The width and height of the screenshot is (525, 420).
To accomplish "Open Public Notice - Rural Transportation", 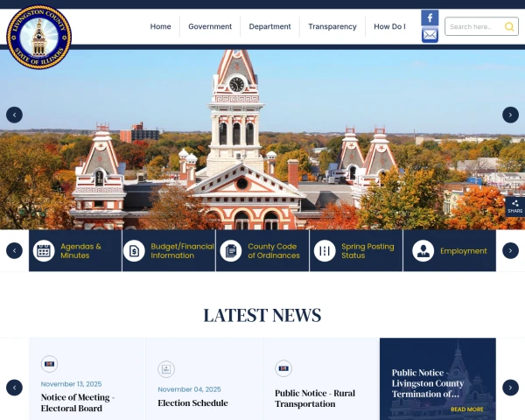I will point(315,398).
